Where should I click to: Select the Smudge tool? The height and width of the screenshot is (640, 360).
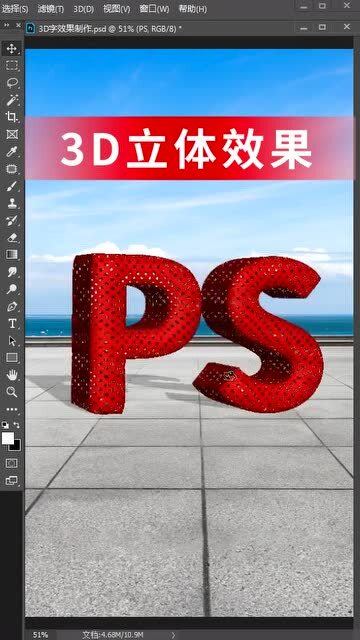[x=12, y=272]
